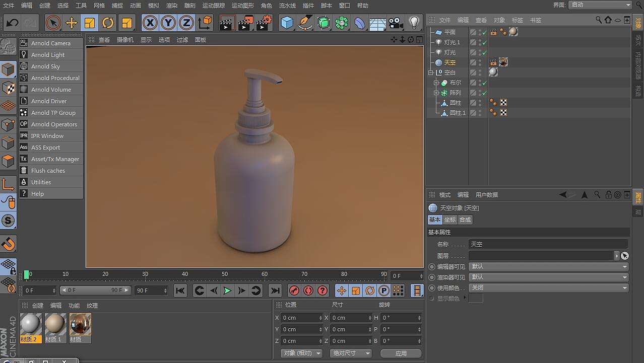Select the 材质.1 material thumbnail
Viewport: 644px width, 363px height.
coord(55,325)
